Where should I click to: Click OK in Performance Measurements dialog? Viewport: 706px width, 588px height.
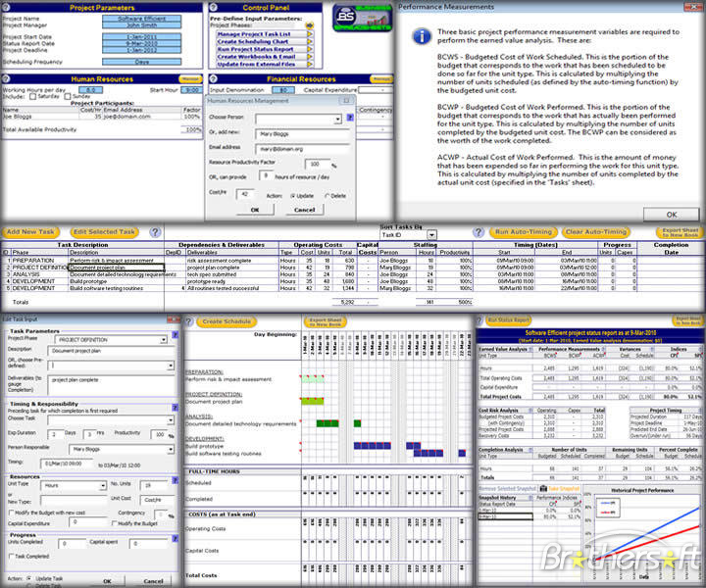point(672,215)
